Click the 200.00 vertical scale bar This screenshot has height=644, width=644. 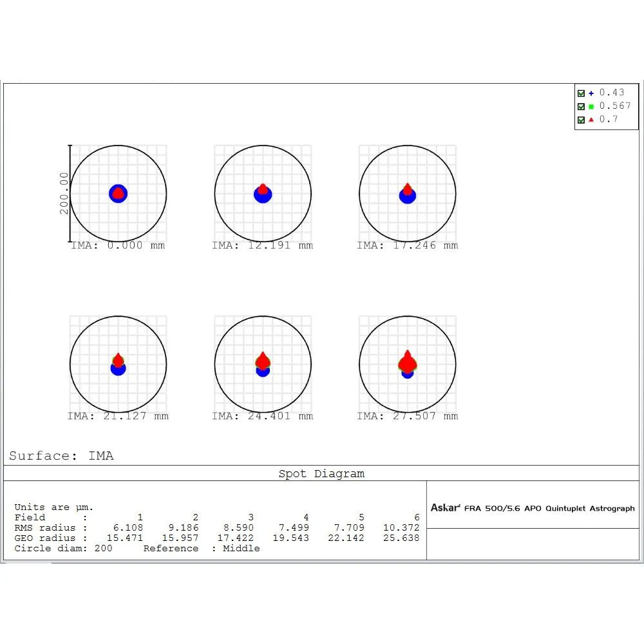tap(66, 192)
